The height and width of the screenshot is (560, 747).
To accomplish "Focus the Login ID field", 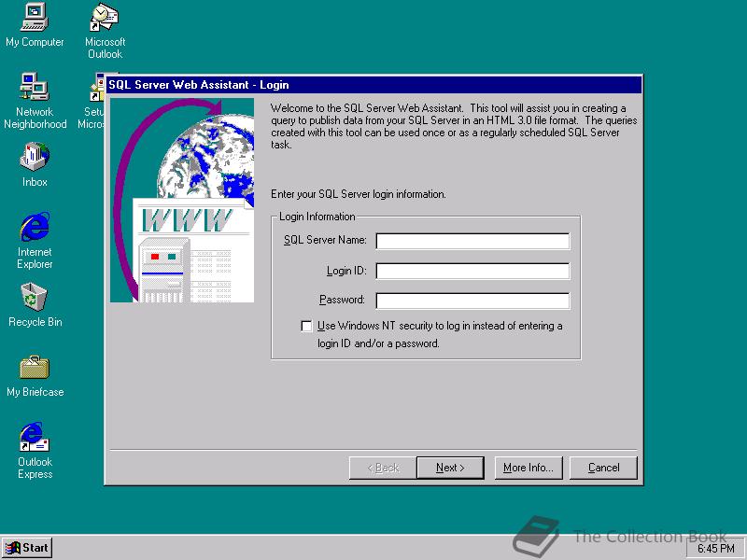I will point(472,271).
